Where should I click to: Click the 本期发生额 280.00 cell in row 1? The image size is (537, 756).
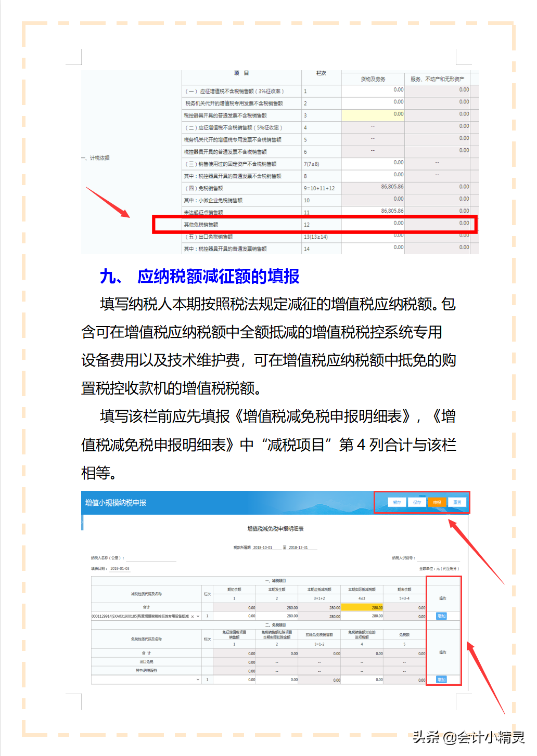pyautogui.click(x=277, y=616)
